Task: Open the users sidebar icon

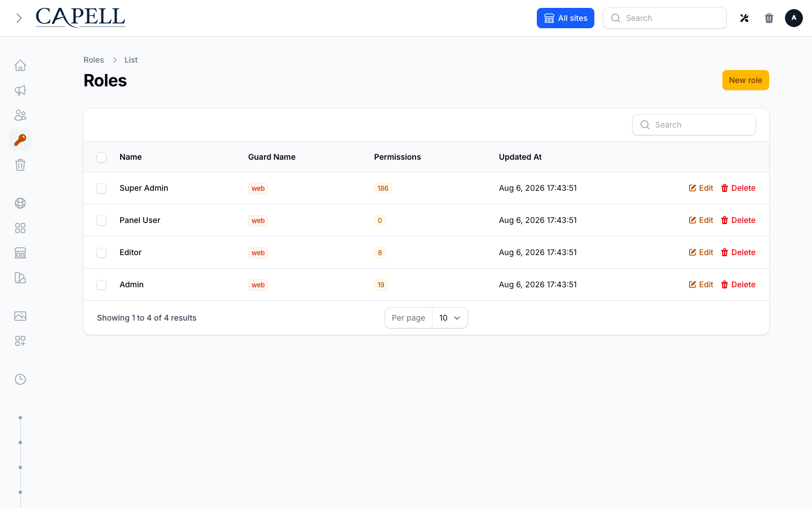Action: [20, 115]
